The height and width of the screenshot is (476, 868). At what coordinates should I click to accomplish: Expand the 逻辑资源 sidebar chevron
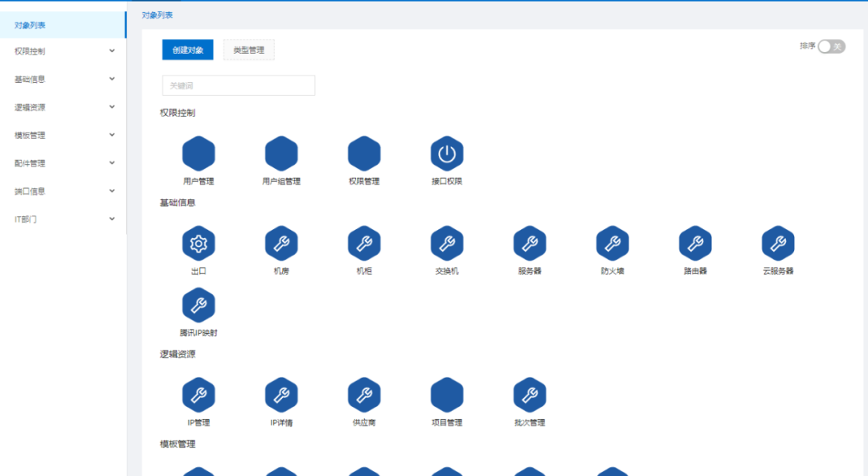click(112, 107)
